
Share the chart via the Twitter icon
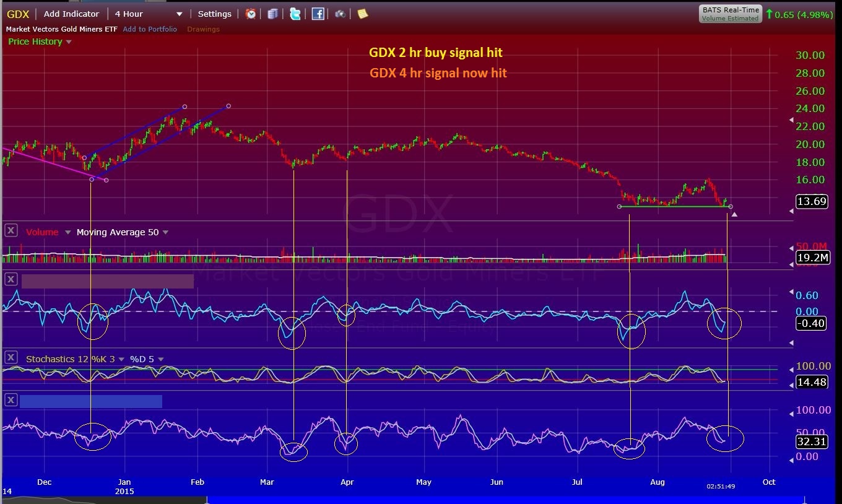[x=295, y=14]
